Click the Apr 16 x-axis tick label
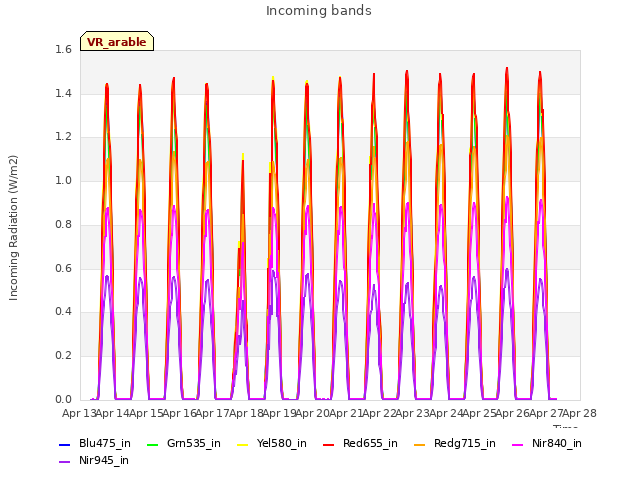This screenshot has width=640, height=480. (179, 413)
